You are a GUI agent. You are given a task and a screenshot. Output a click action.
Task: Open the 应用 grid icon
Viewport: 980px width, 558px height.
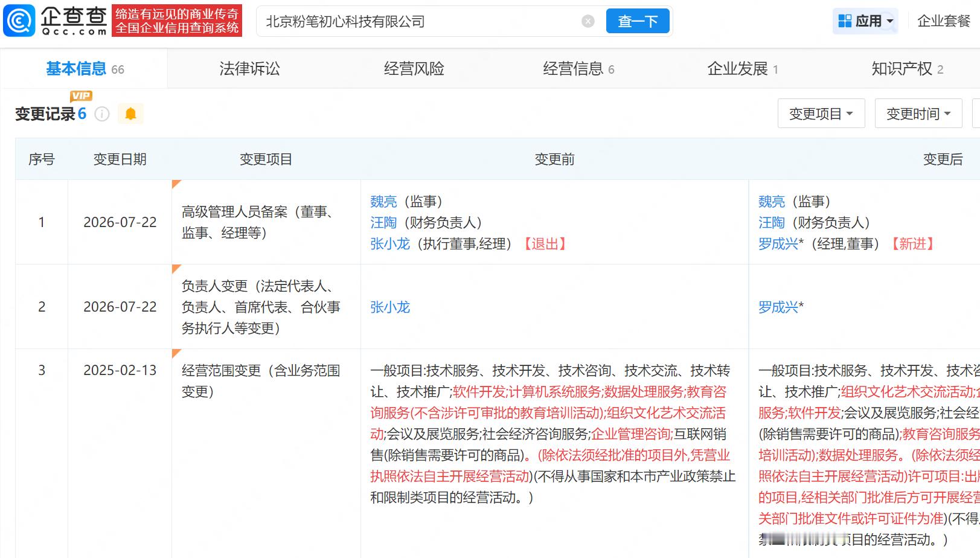(x=845, y=21)
